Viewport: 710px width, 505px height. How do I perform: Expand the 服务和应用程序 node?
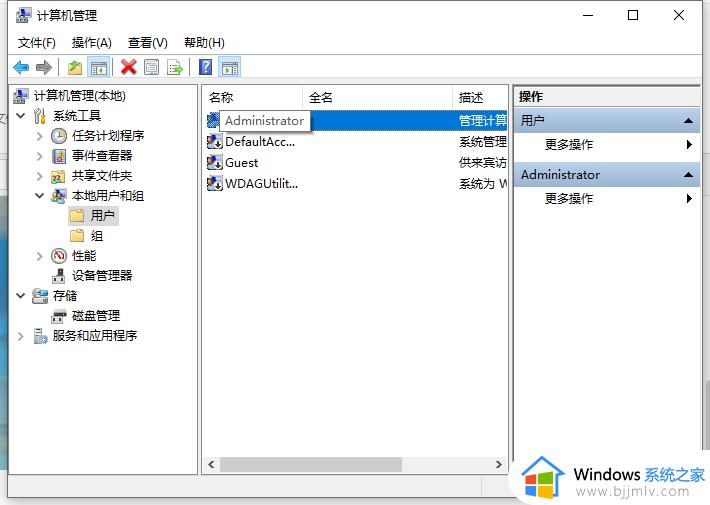[20, 336]
